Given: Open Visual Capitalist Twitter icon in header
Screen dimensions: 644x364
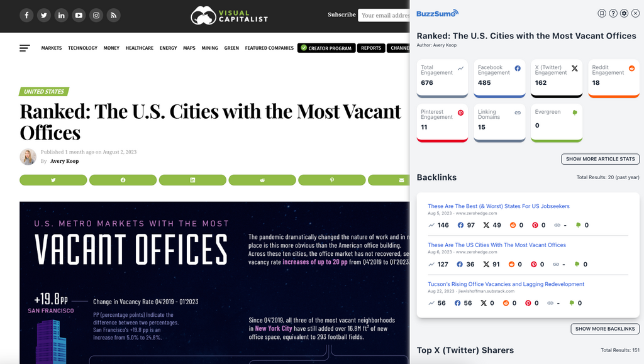Looking at the screenshot, I should [44, 15].
